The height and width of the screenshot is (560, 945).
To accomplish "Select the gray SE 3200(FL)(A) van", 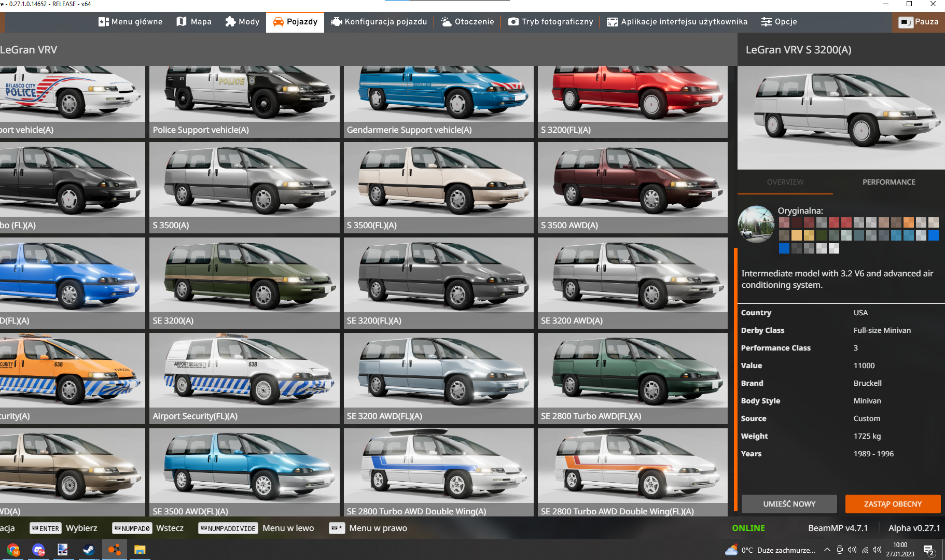I will pyautogui.click(x=439, y=283).
